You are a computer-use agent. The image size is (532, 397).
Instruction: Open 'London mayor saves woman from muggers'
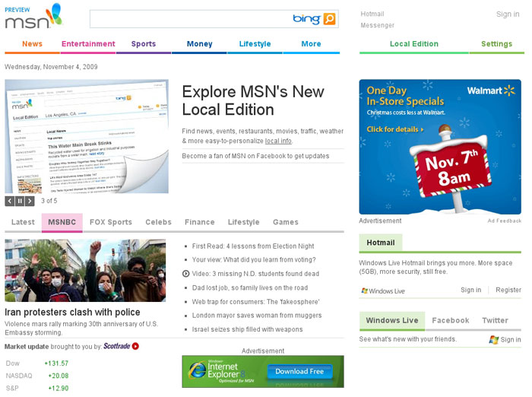257,315
